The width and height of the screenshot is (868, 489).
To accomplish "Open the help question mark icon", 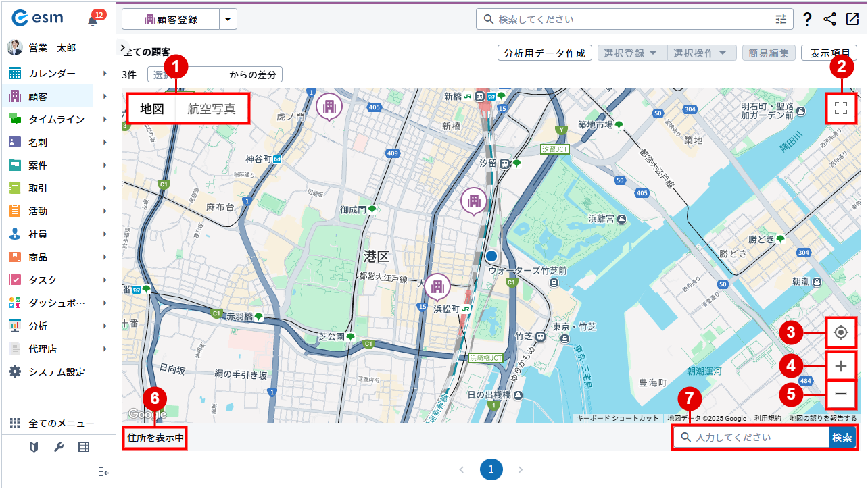I will point(807,20).
